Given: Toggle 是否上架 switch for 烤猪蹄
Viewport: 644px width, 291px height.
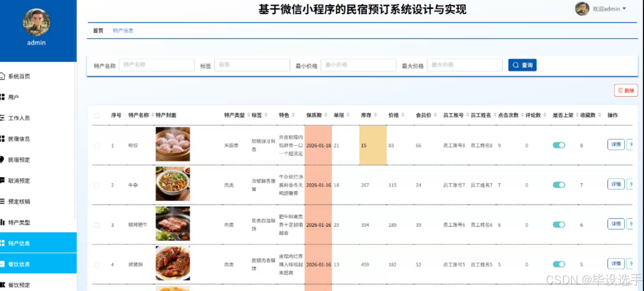Looking at the screenshot, I should click(x=559, y=264).
